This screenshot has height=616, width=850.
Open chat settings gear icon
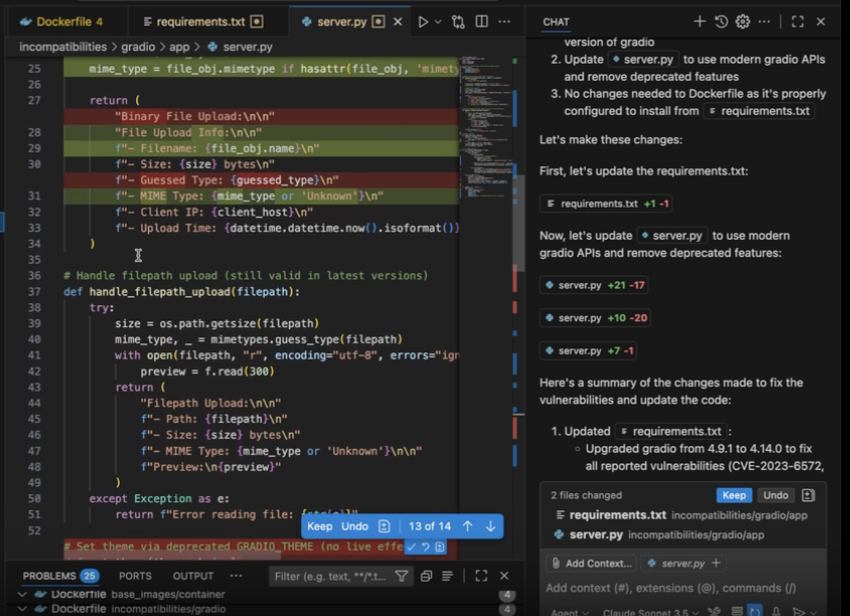[743, 22]
